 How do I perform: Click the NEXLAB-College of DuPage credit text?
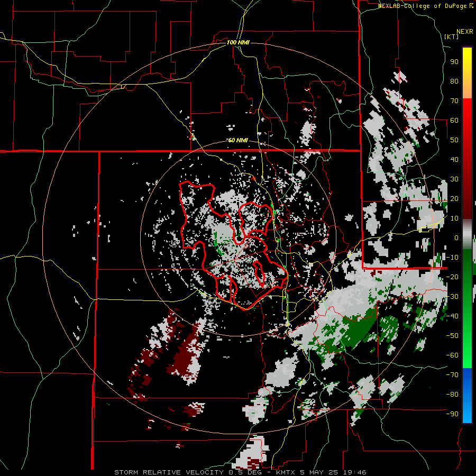[425, 6]
